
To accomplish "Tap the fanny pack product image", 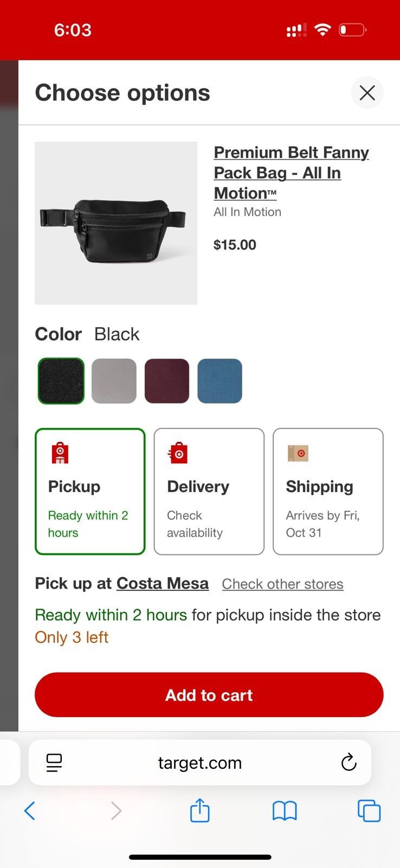I will [x=116, y=223].
